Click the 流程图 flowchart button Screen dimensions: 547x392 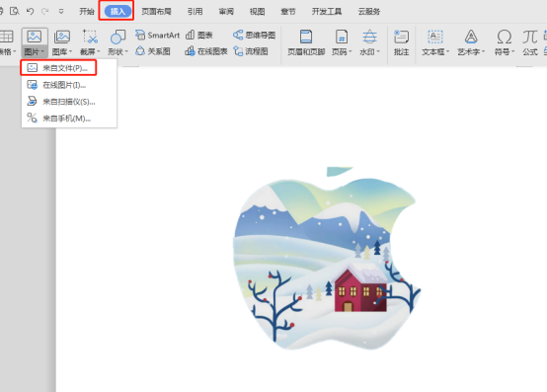(251, 51)
